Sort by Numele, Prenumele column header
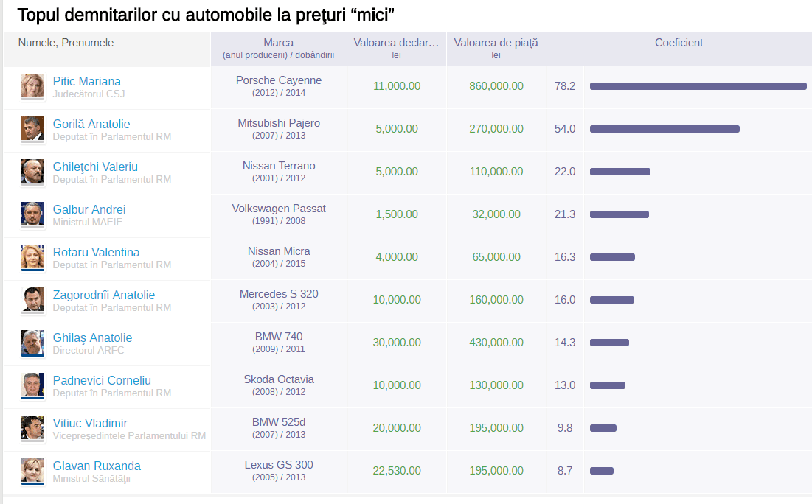Image resolution: width=812 pixels, height=504 pixels. click(66, 43)
